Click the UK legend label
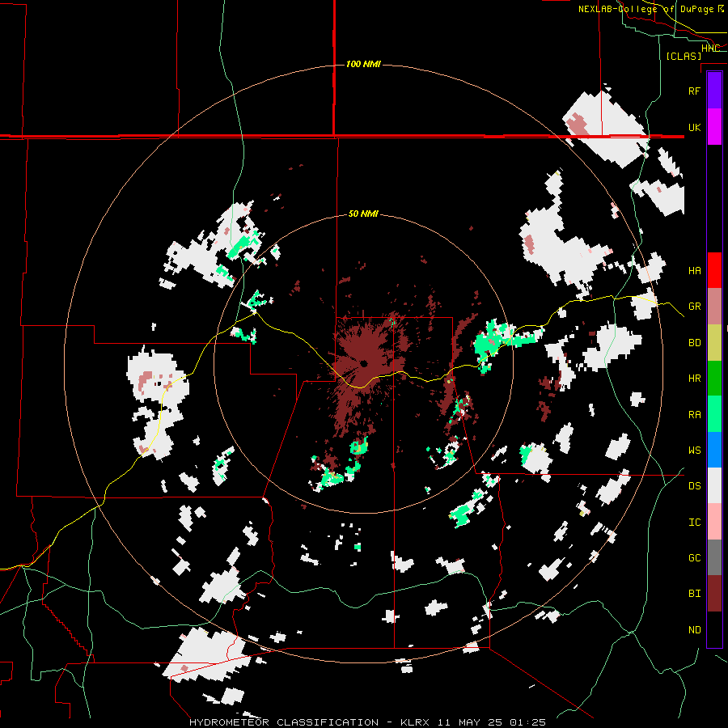The image size is (728, 728). pyautogui.click(x=694, y=127)
